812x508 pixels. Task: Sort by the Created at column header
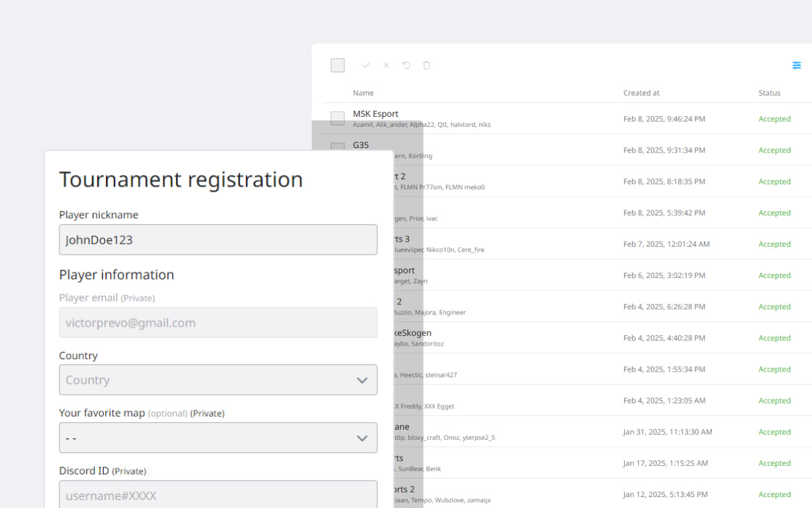(x=641, y=93)
